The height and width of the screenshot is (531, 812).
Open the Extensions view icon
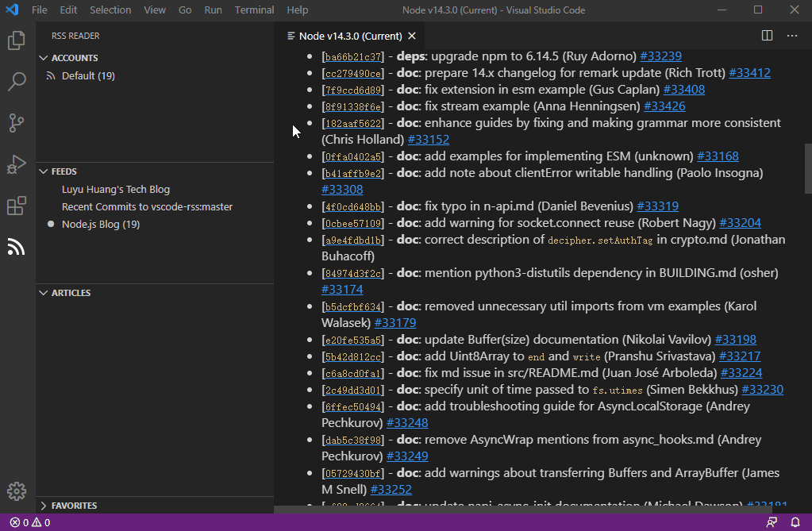point(17,206)
